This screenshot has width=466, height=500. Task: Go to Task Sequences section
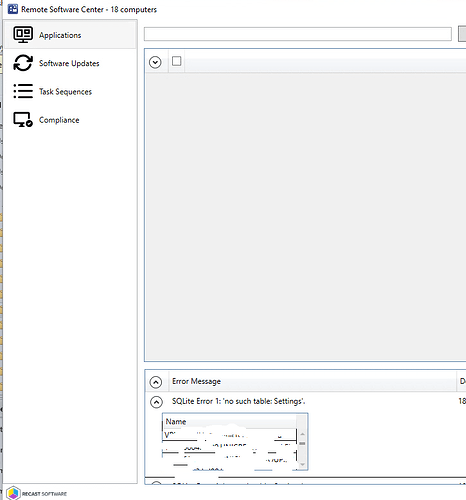(70, 91)
